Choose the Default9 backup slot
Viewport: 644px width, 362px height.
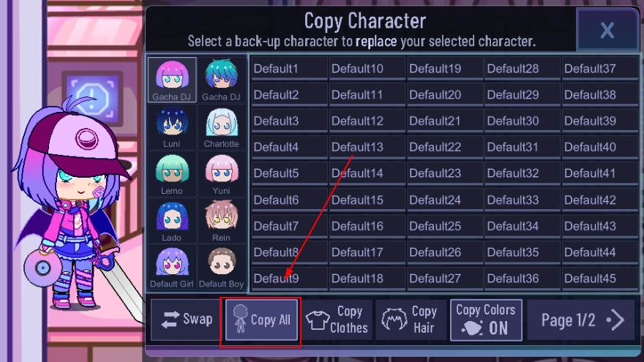(x=290, y=279)
